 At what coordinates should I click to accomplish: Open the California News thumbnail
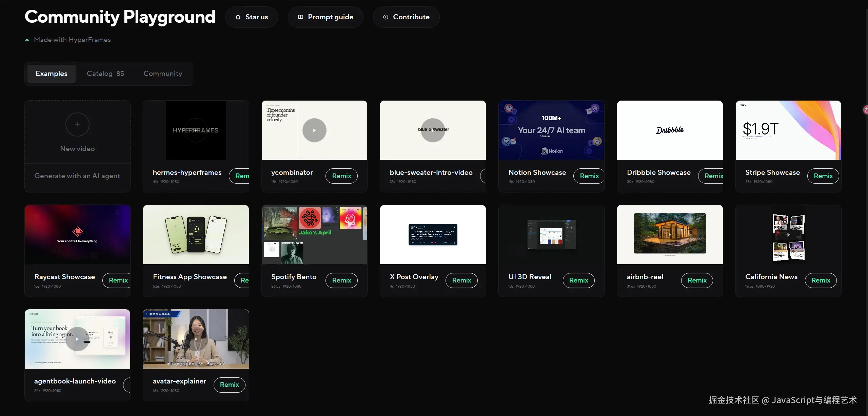pos(788,234)
